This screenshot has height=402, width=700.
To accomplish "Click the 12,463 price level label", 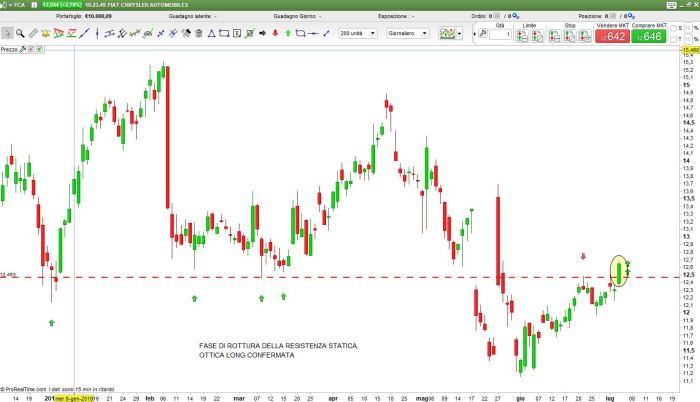I will point(8,275).
